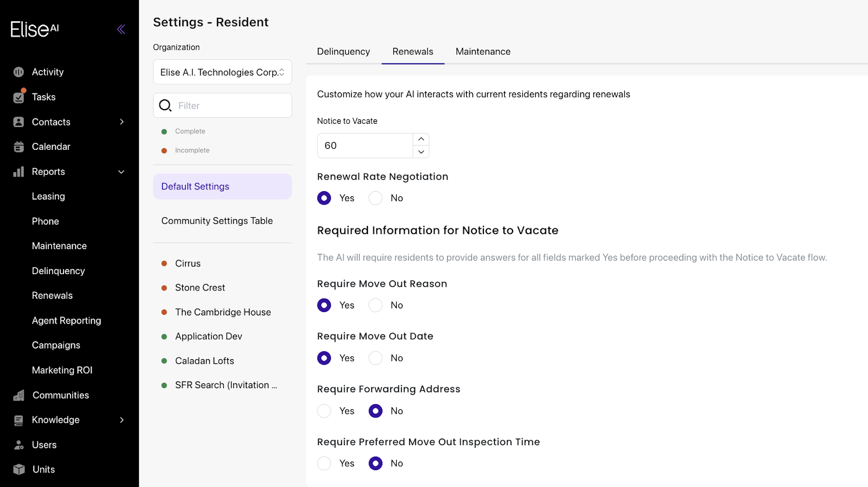The height and width of the screenshot is (487, 868).
Task: Select No for Require Move Out Date
Action: pyautogui.click(x=375, y=358)
